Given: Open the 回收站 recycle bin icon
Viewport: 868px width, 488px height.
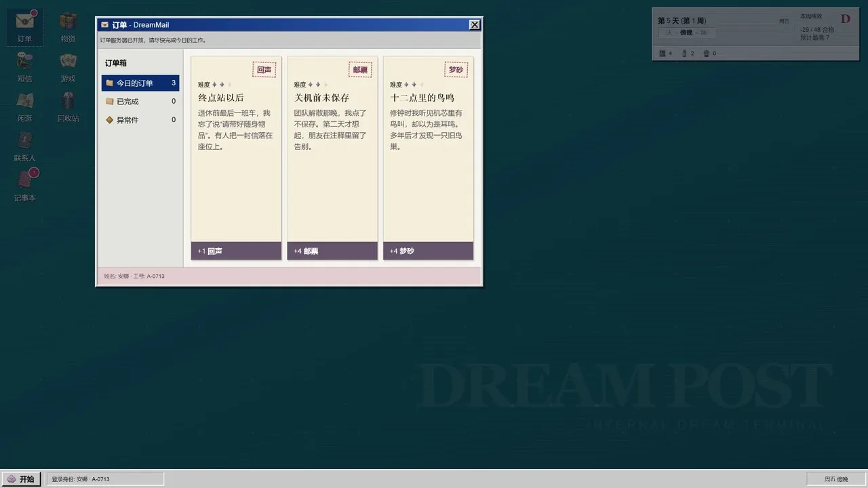Looking at the screenshot, I should 68,106.
